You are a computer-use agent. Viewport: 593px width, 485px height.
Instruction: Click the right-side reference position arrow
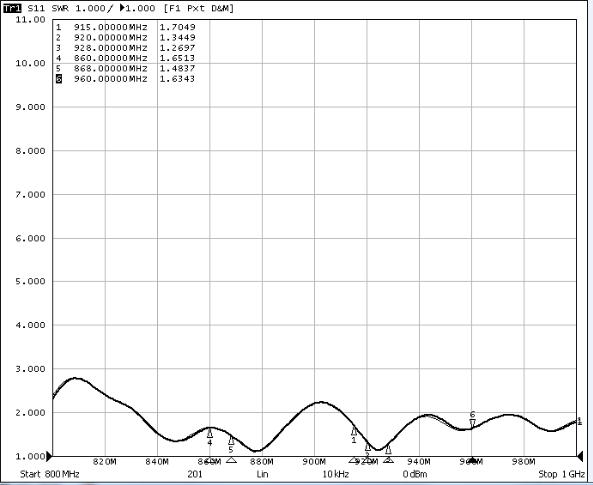[x=580, y=456]
